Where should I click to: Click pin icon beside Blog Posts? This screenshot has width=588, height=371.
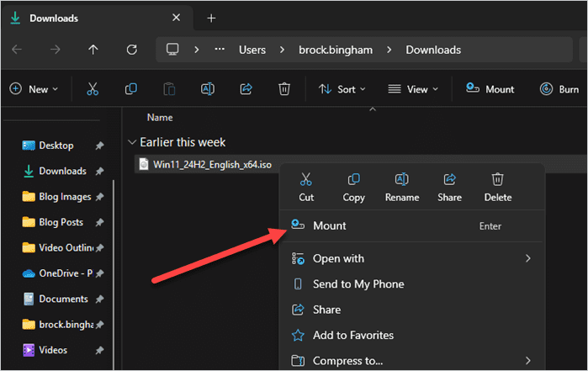tap(99, 222)
